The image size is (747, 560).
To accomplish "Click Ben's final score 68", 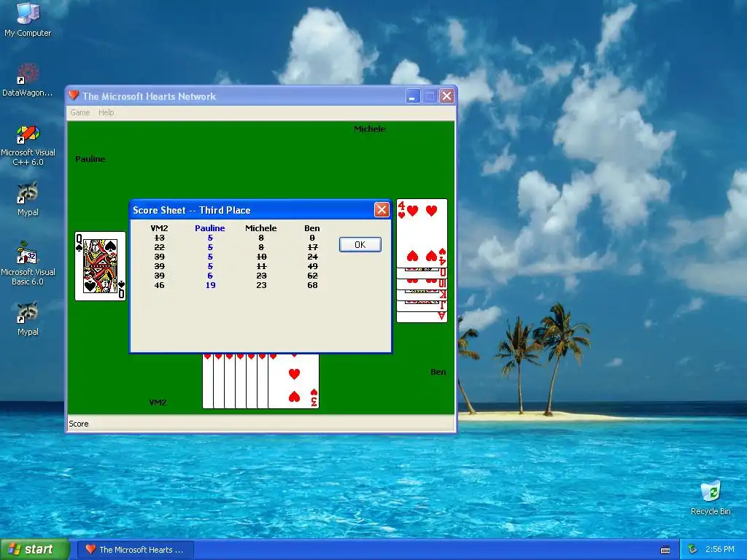I will point(312,285).
